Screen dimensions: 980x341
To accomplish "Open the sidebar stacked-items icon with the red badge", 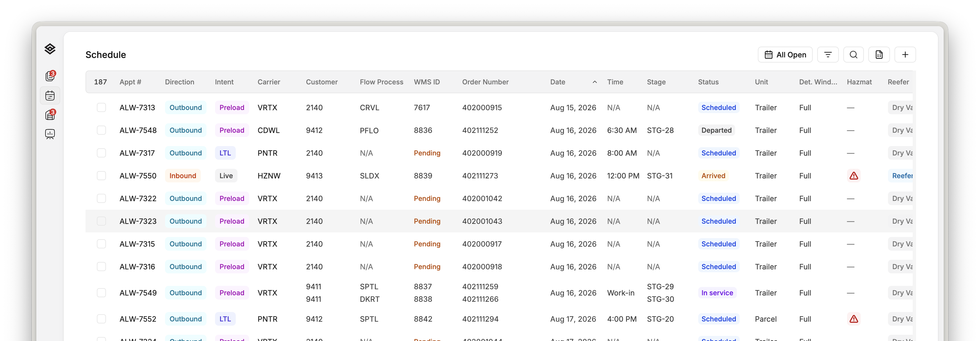I will coord(50,115).
